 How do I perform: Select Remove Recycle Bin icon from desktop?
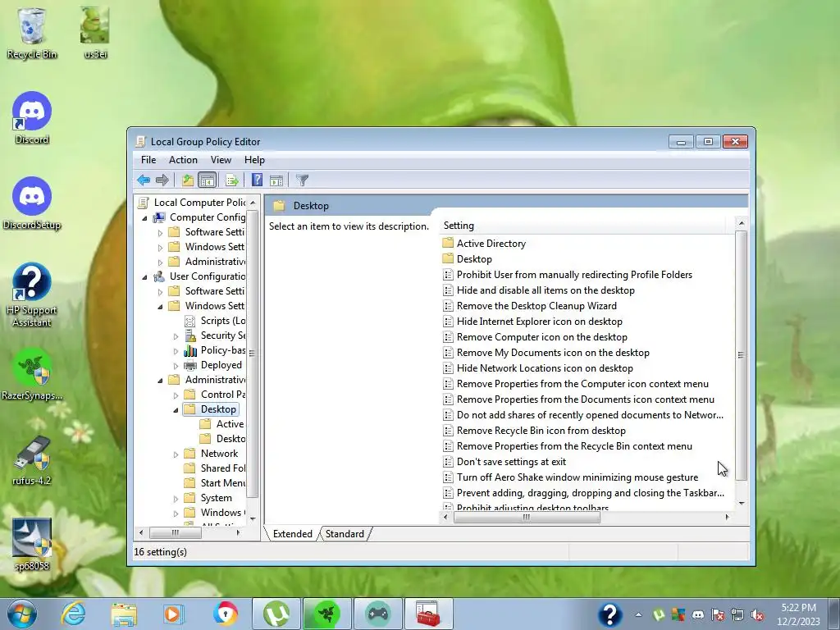(x=541, y=430)
